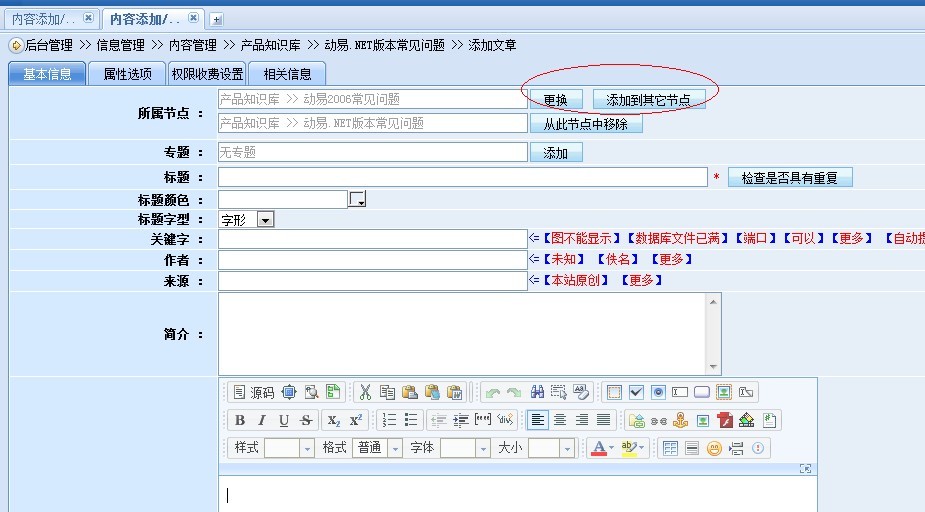The width and height of the screenshot is (925, 512).
Task: Open the 标题颜色 color picker swatch
Action: point(357,200)
